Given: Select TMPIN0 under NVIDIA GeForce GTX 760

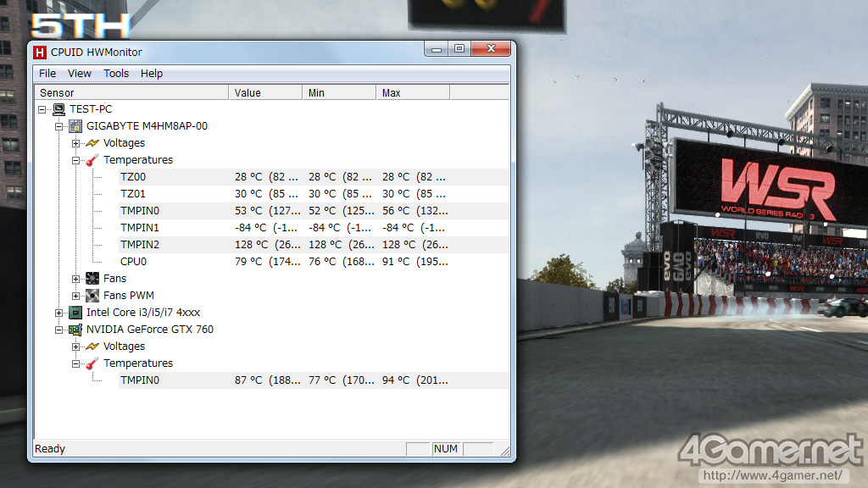Looking at the screenshot, I should point(314,380).
